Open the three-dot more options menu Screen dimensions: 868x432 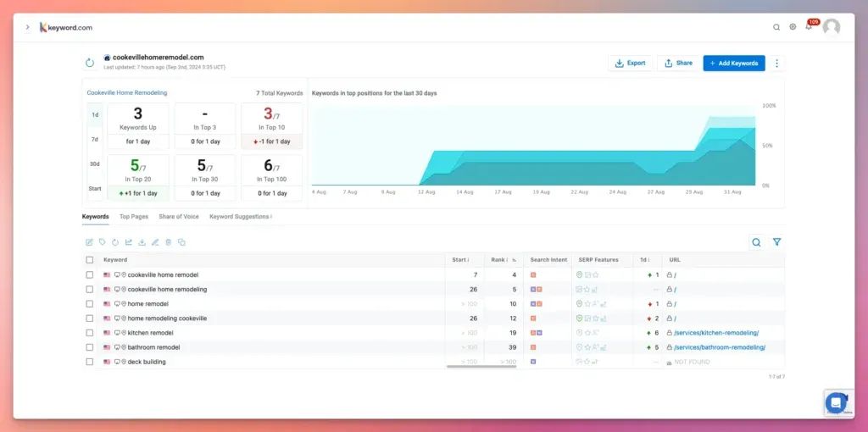pos(776,63)
